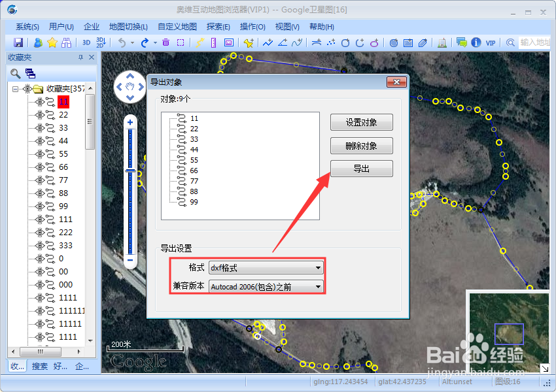556x392 pixels.
Task: Toggle visibility eye for track 88
Action: click(x=40, y=193)
